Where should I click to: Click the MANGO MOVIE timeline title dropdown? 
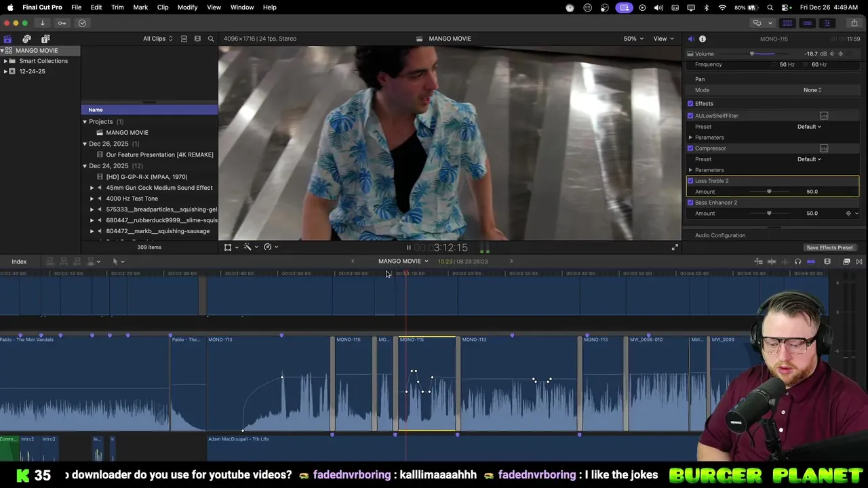(x=403, y=261)
